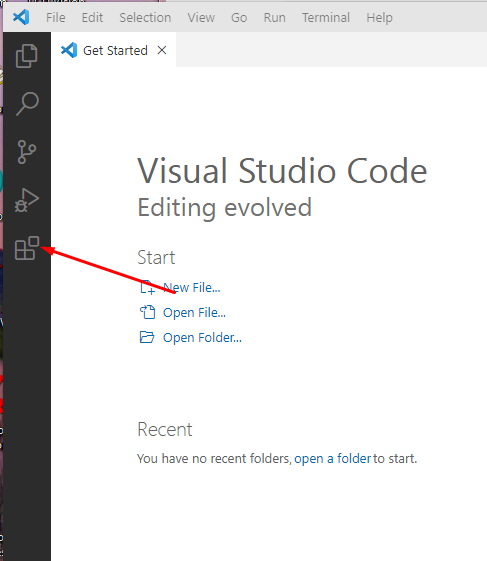Click the Open Folder icon
Image resolution: width=487 pixels, height=561 pixels.
click(x=147, y=337)
